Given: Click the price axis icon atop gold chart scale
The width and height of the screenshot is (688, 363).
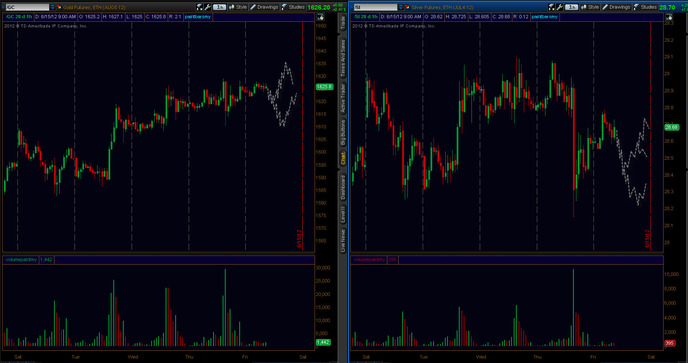Looking at the screenshot, I should (x=320, y=17).
